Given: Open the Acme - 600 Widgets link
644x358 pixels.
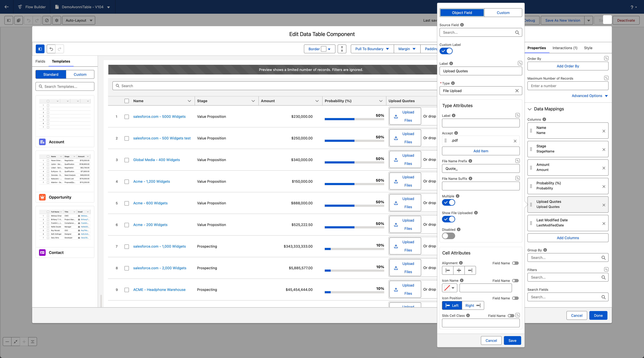Looking at the screenshot, I should tap(150, 203).
